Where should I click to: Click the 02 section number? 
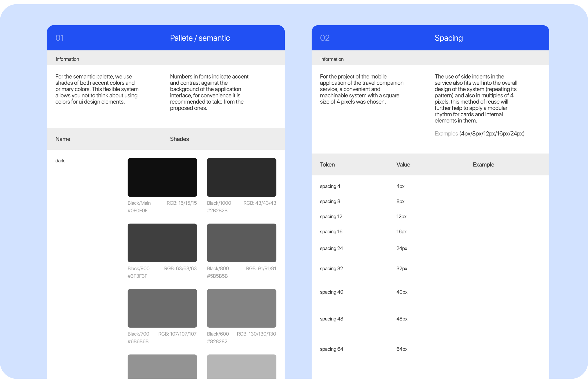(325, 38)
